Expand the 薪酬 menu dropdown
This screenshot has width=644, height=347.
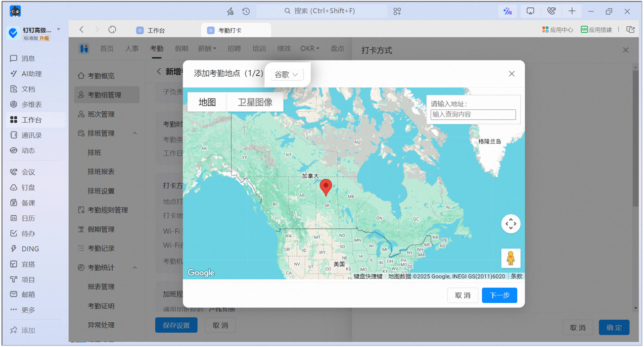207,49
